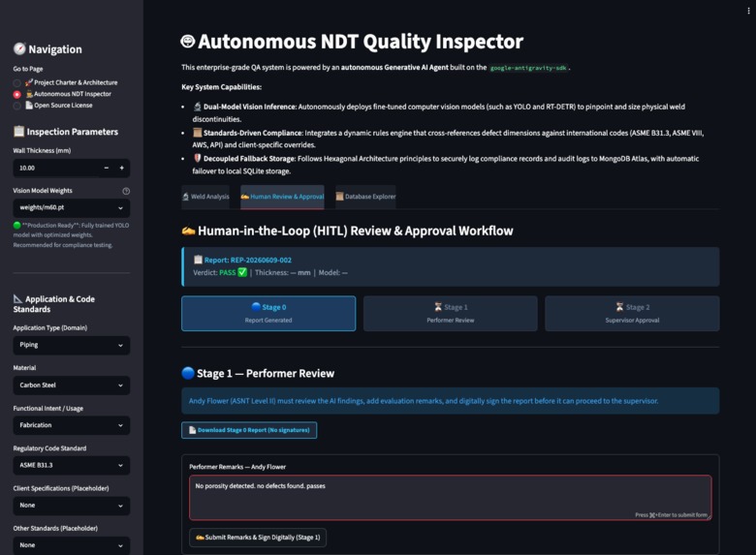The height and width of the screenshot is (555, 756).
Task: Click the blue circle icon in Stage 0 card
Action: [256, 307]
